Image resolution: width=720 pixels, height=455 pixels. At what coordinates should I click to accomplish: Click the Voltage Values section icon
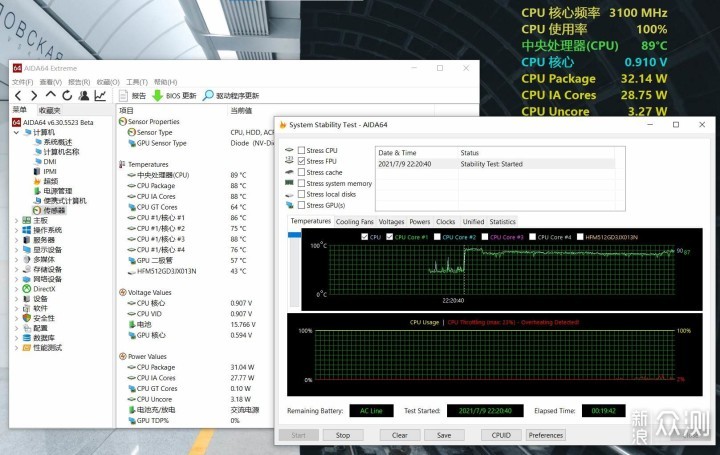[123, 292]
